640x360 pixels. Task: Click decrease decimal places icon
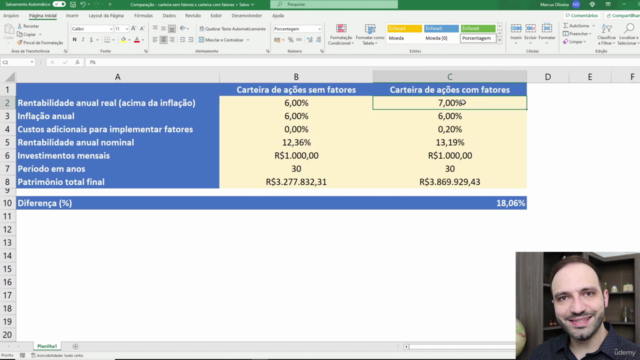(x=318, y=40)
